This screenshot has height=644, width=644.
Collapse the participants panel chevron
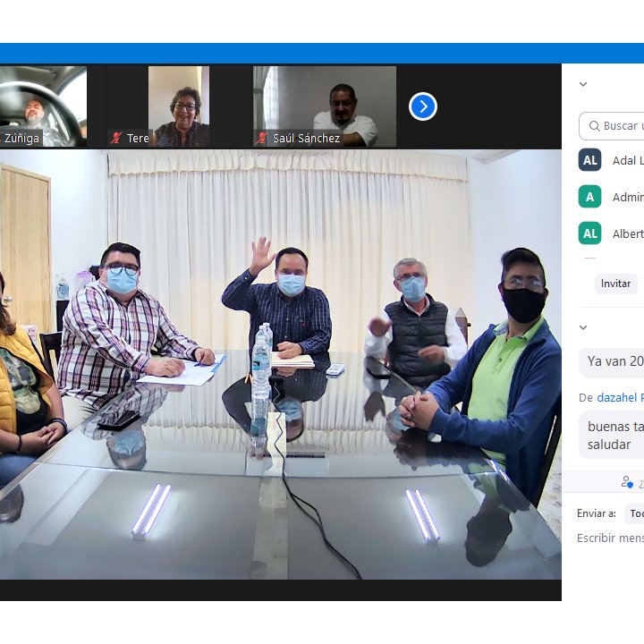(583, 85)
